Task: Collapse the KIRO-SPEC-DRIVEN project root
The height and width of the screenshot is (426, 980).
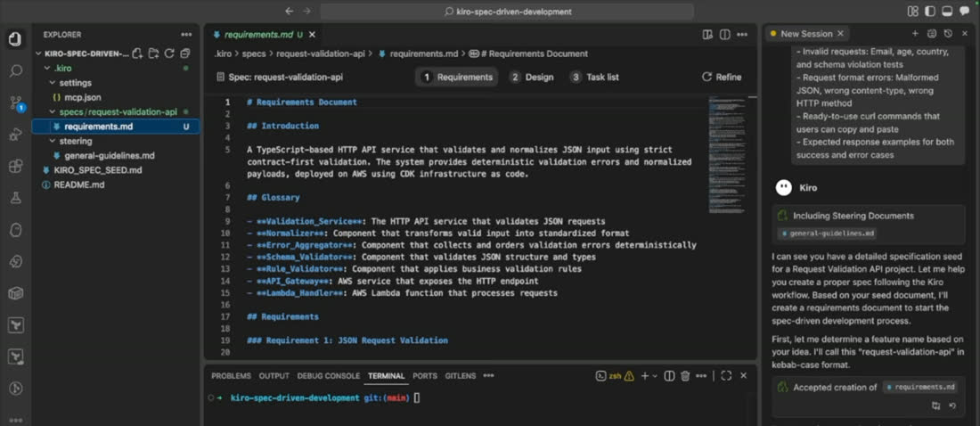Action: coord(39,53)
